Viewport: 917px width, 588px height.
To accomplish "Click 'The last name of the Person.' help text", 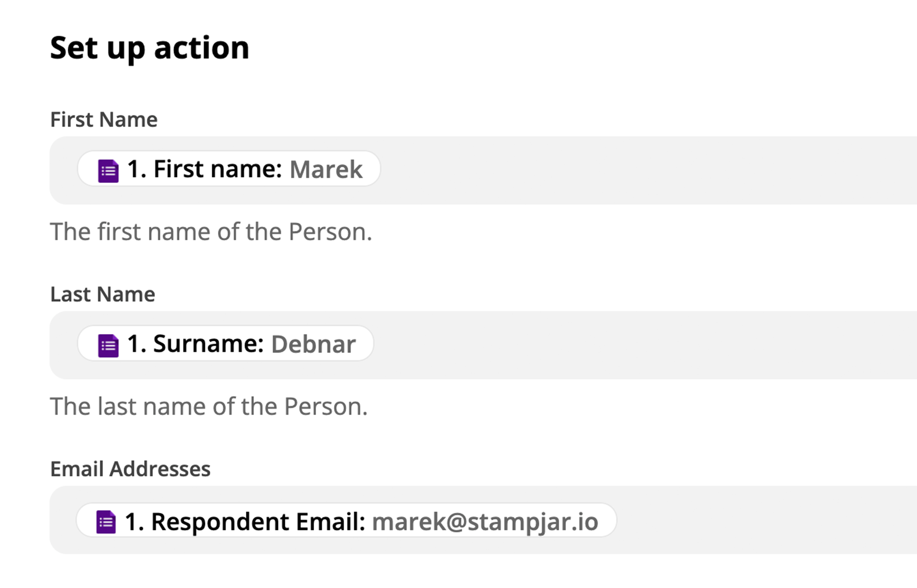I will point(209,406).
